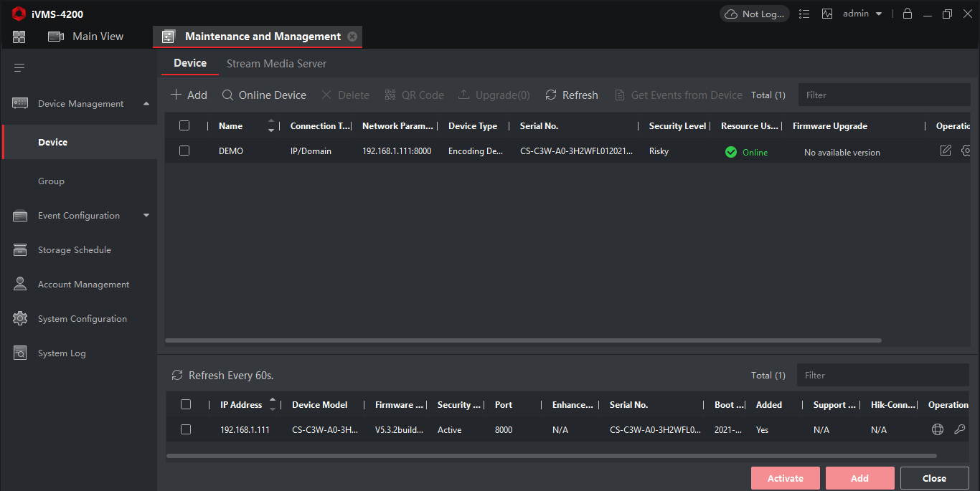Close the Maintenance and Management tab
This screenshot has width=980, height=491.
click(352, 37)
